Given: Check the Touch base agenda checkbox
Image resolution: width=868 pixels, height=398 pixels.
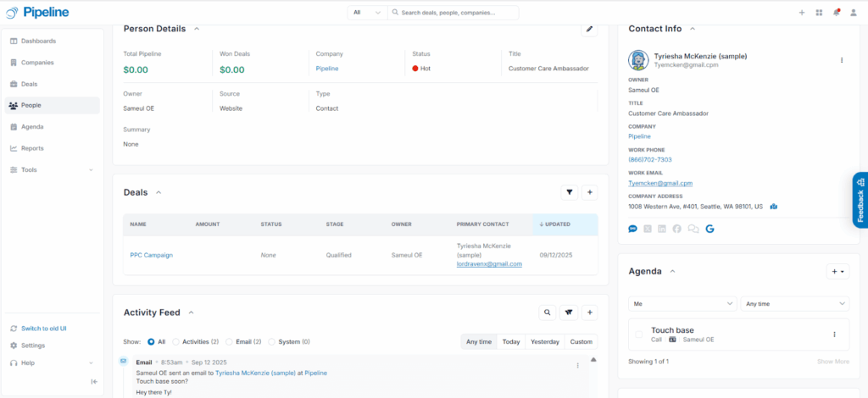Looking at the screenshot, I should coord(639,334).
